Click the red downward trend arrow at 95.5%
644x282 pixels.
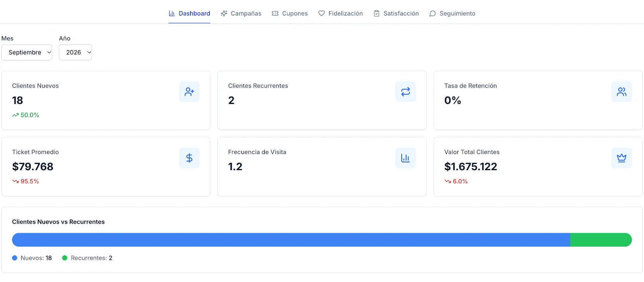[16, 181]
